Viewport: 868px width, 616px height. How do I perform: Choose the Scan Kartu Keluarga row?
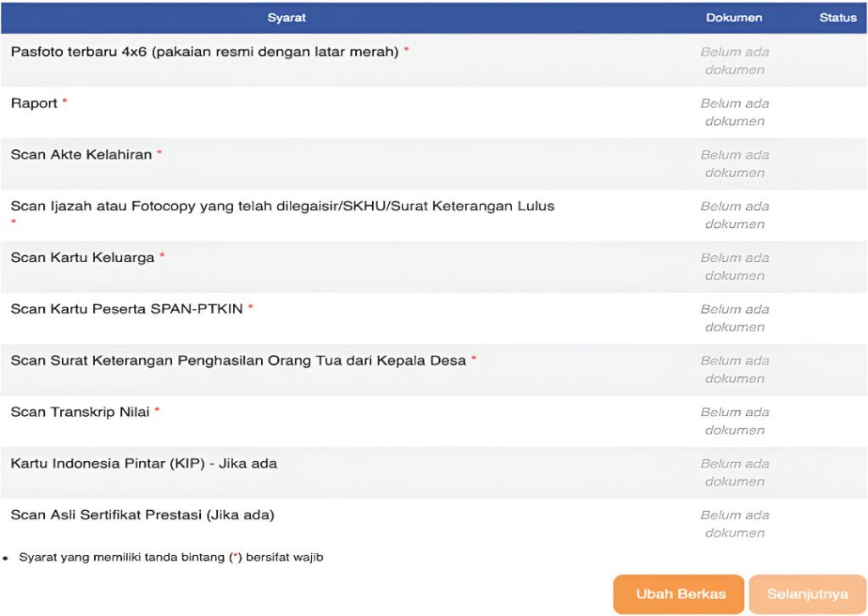[x=82, y=258]
